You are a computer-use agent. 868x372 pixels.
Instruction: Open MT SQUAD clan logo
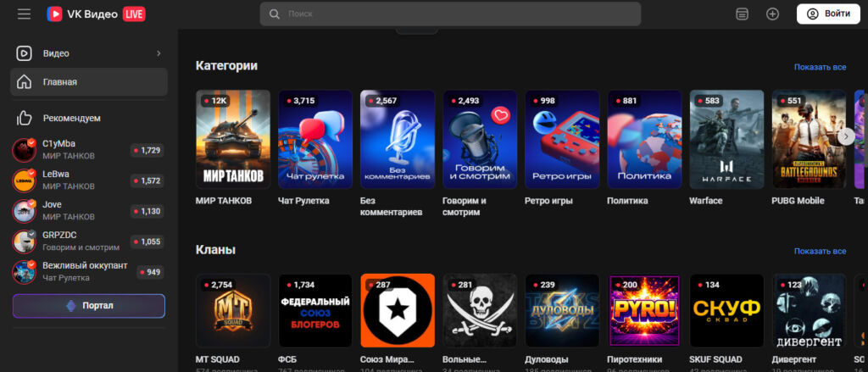[x=233, y=310]
